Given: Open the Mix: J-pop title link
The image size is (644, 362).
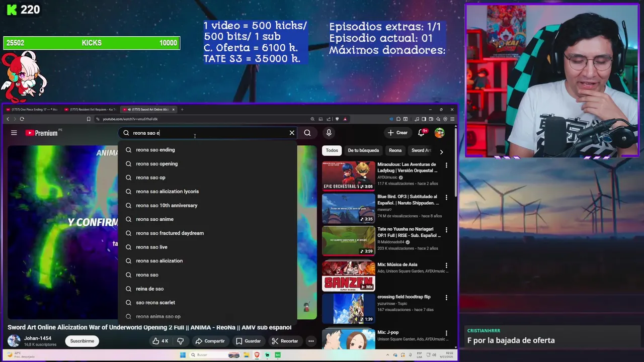Looking at the screenshot, I should [x=388, y=332].
